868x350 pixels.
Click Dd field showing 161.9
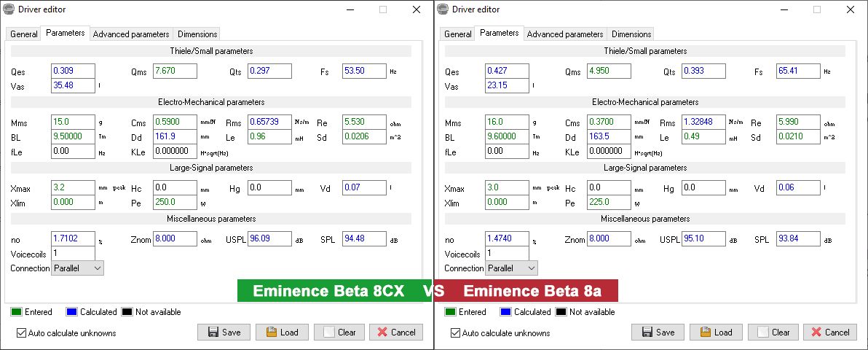tap(175, 136)
